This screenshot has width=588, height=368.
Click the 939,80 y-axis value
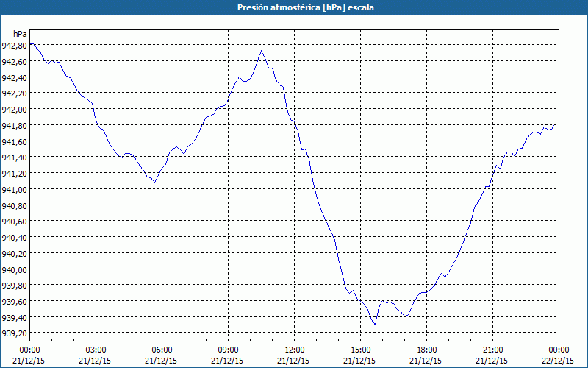[14, 286]
